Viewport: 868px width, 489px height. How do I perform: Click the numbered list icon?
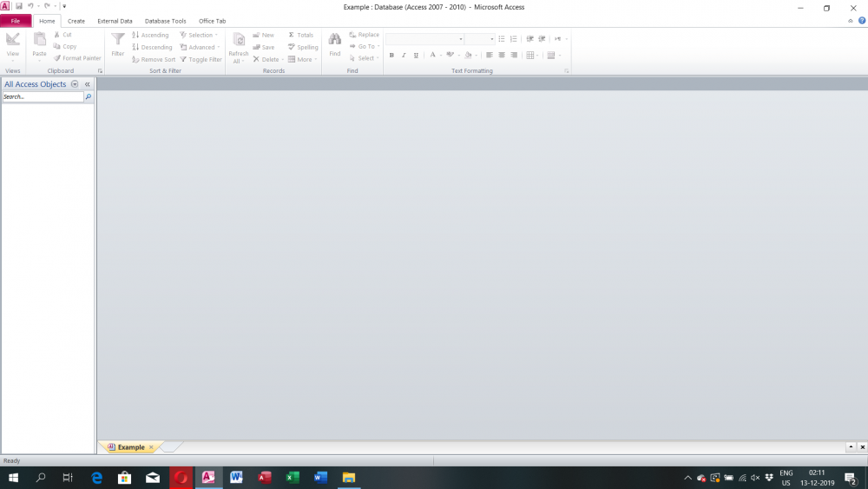(x=514, y=39)
